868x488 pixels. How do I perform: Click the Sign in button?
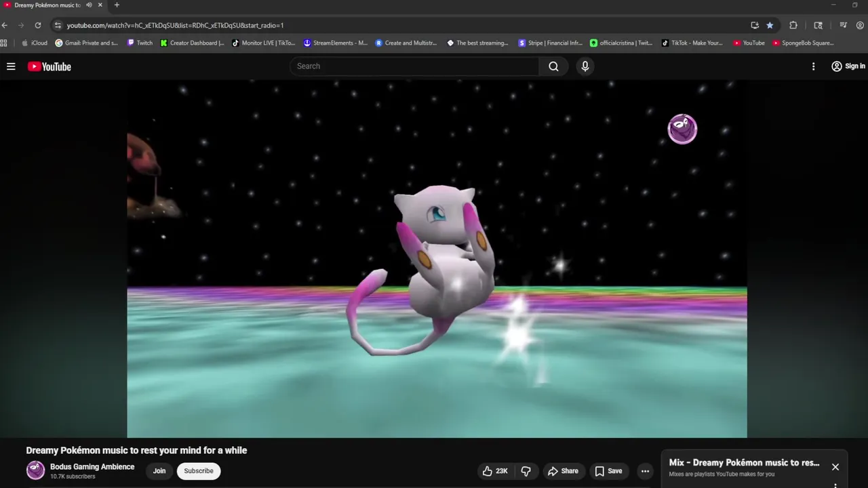click(848, 66)
